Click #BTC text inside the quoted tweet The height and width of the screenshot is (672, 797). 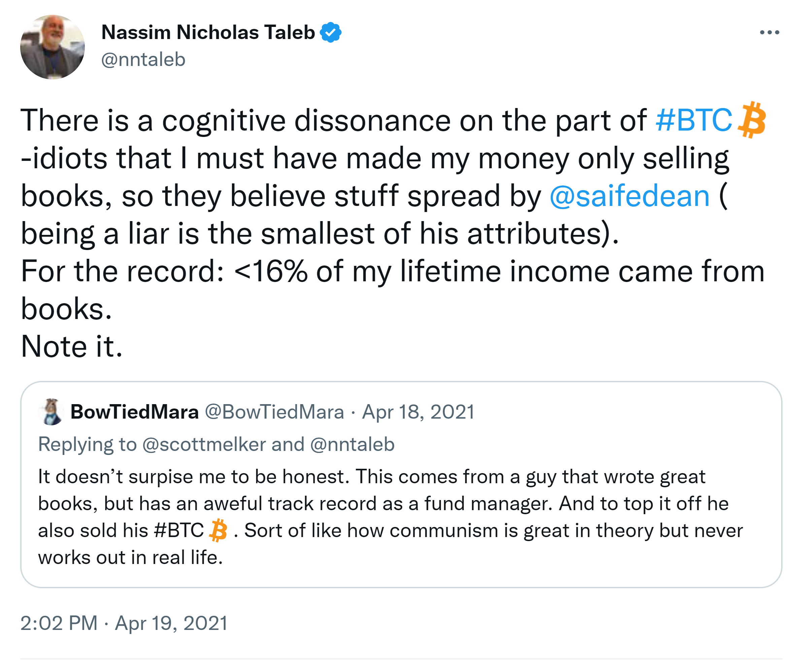(x=179, y=530)
